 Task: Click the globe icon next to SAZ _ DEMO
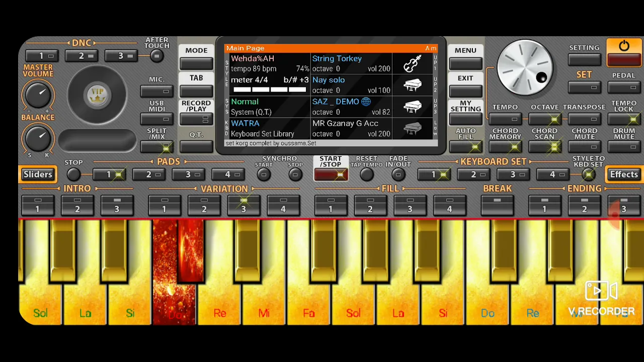(366, 102)
